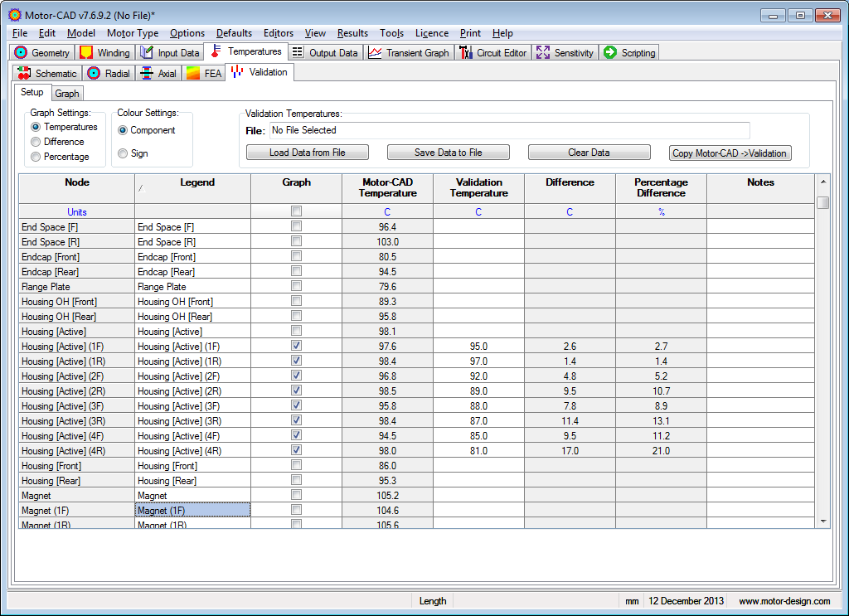Open the Circuit Editor icon
849x616 pixels.
point(466,52)
